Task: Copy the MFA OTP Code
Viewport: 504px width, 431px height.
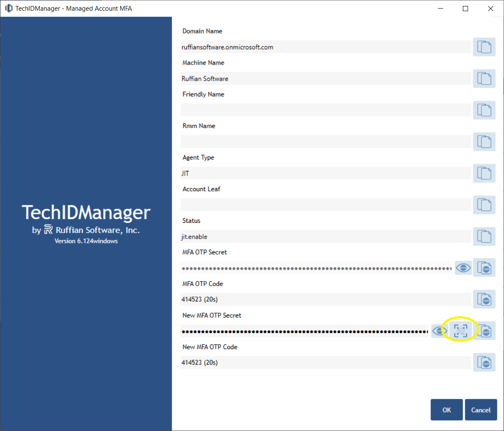Action: coord(484,299)
